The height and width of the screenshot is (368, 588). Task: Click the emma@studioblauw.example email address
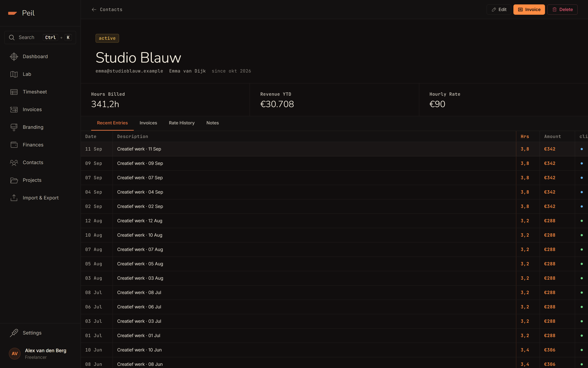[129, 71]
